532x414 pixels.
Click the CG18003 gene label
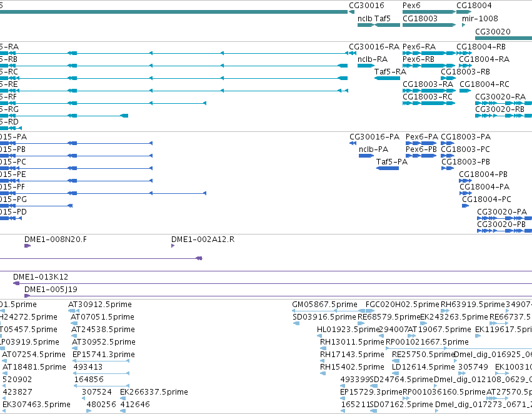(420, 19)
